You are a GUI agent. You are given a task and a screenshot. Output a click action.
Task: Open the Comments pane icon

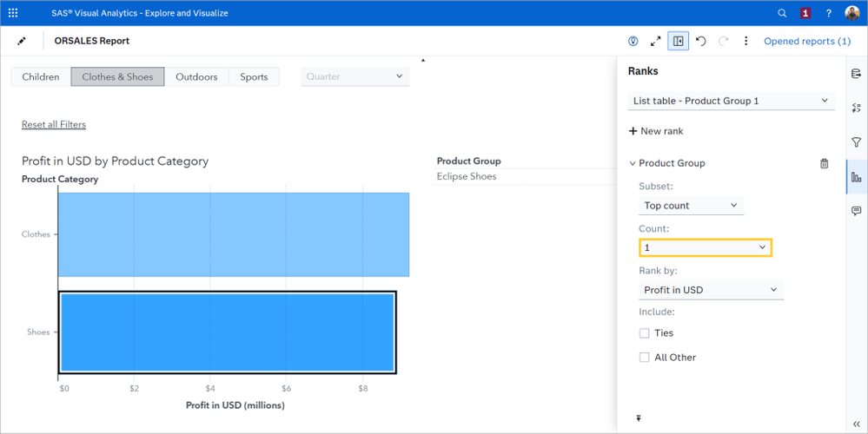856,211
